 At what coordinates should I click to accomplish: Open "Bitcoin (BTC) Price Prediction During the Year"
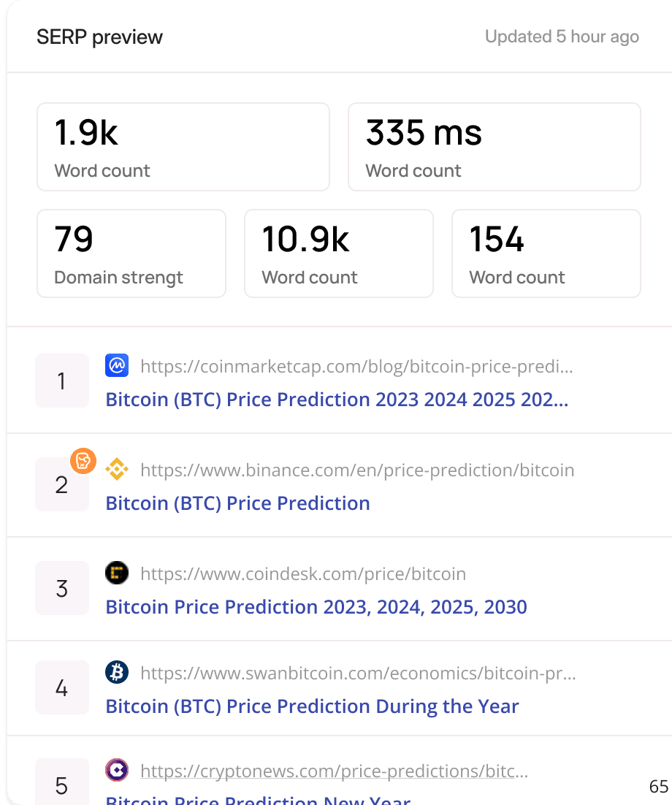point(313,706)
